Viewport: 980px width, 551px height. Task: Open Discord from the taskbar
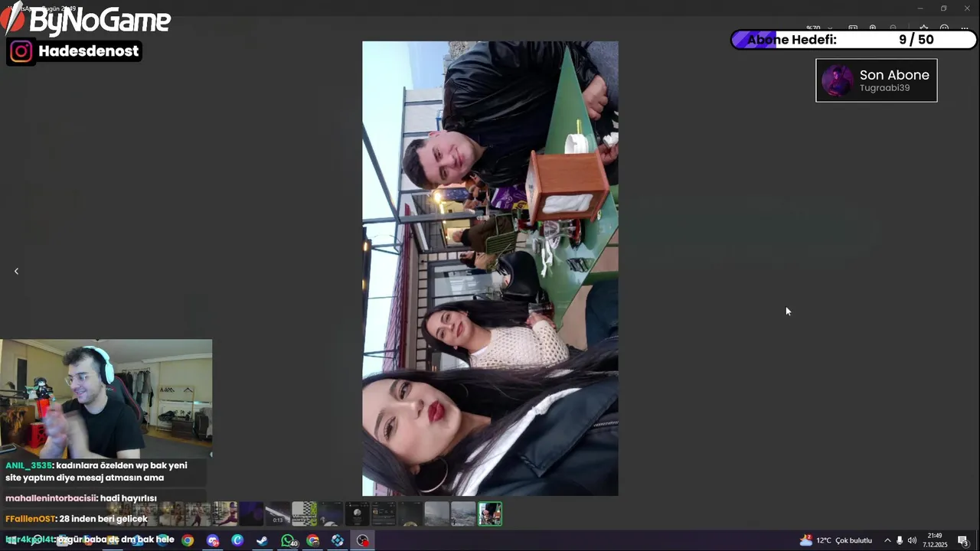pos(213,540)
